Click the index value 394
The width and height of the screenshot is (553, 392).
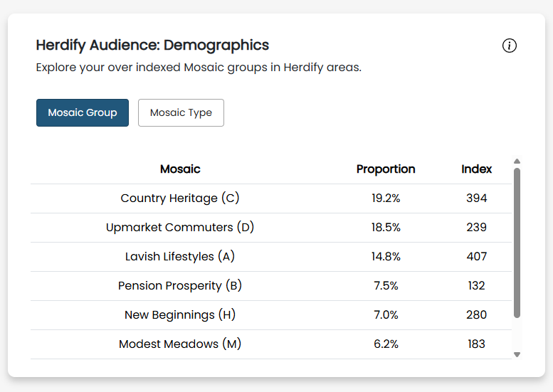[x=476, y=198]
